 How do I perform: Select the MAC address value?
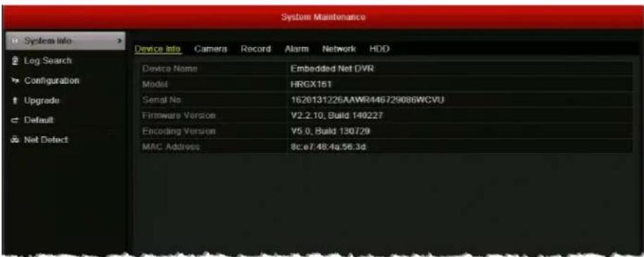tap(328, 146)
